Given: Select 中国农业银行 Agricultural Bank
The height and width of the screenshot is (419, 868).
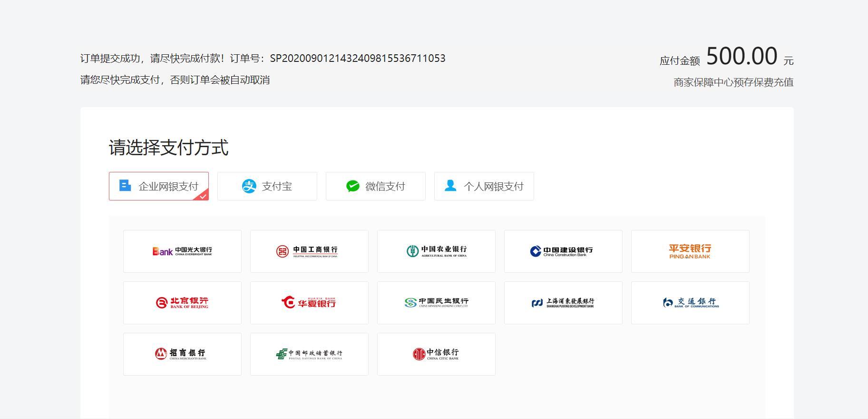Looking at the screenshot, I should tap(436, 251).
